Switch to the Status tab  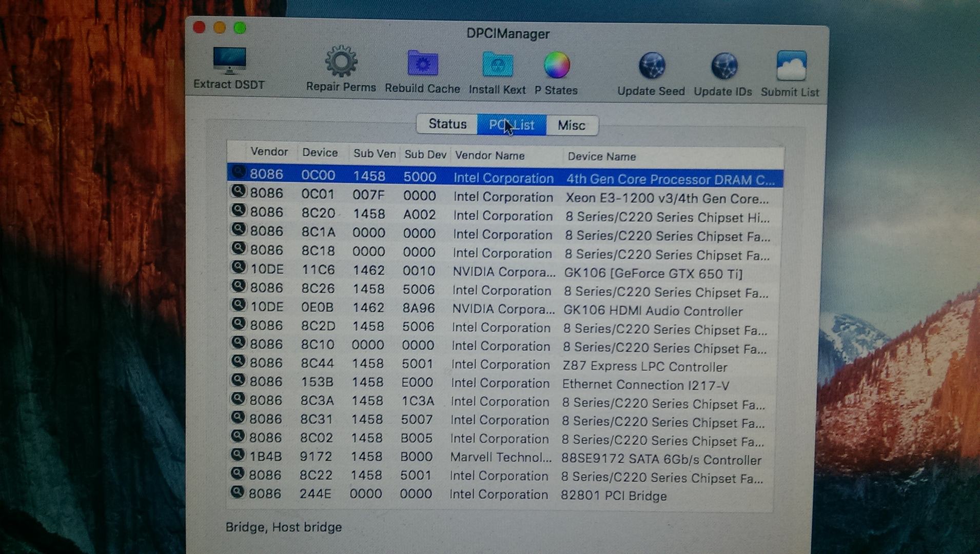tap(447, 124)
